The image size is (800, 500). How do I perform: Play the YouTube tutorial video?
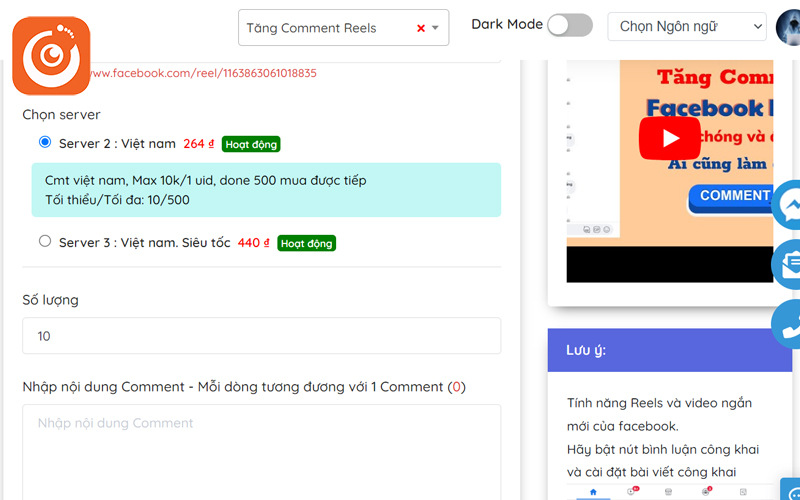669,138
